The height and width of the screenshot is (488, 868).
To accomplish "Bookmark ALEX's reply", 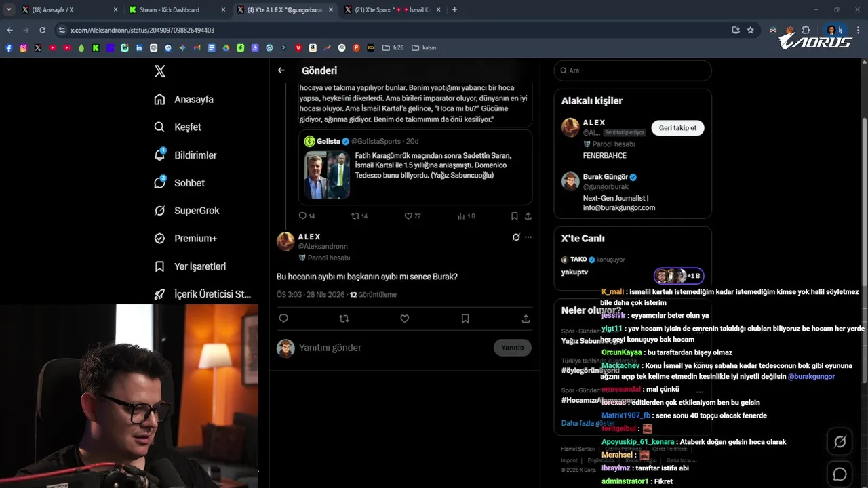I will pyautogui.click(x=465, y=319).
